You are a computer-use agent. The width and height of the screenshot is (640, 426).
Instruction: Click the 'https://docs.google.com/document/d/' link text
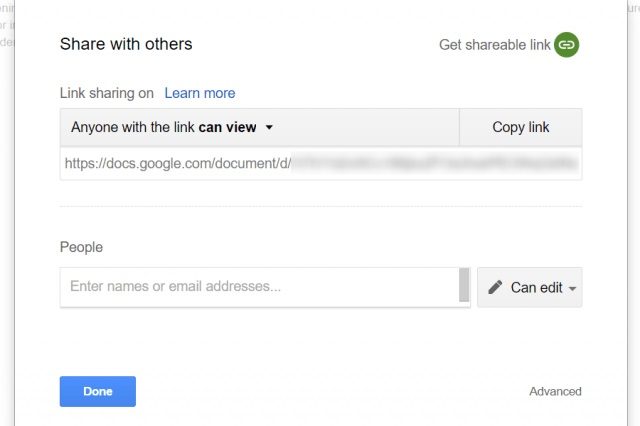[x=176, y=163]
